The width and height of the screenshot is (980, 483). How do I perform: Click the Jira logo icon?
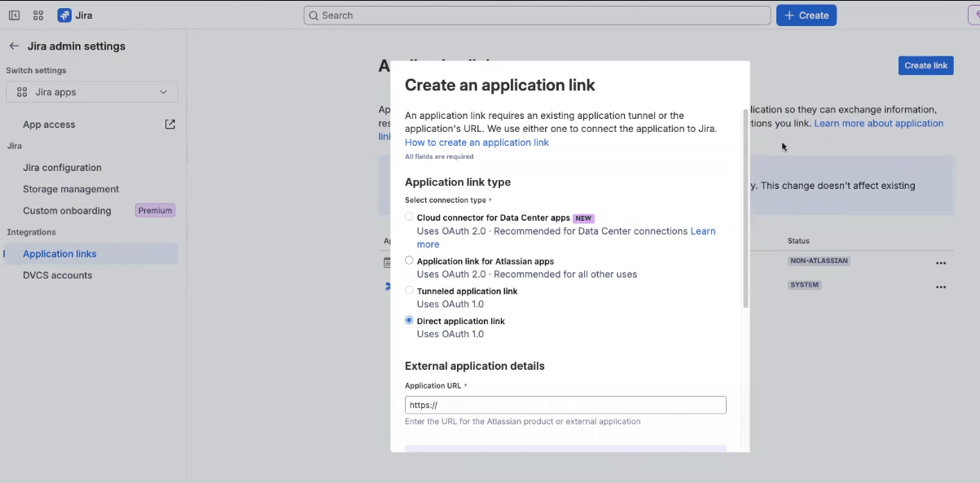(x=64, y=15)
